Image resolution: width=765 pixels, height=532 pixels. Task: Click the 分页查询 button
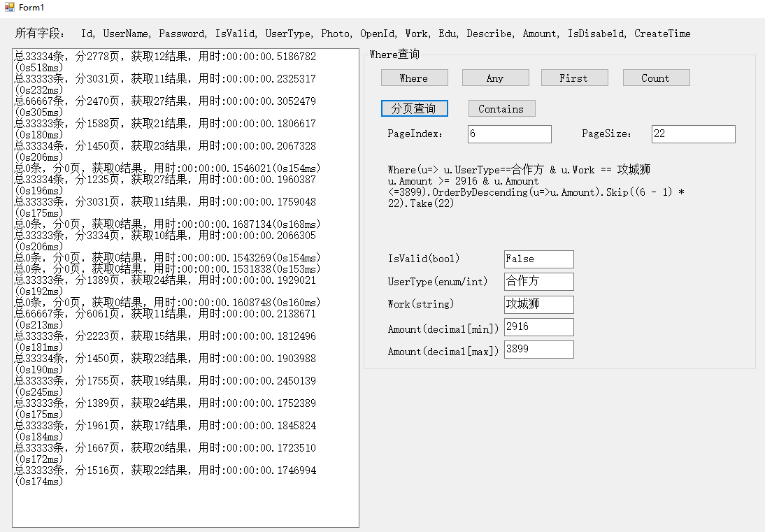414,108
